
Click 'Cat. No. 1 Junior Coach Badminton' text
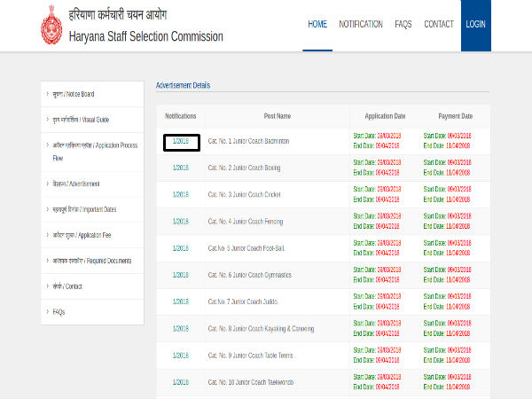[x=248, y=141]
